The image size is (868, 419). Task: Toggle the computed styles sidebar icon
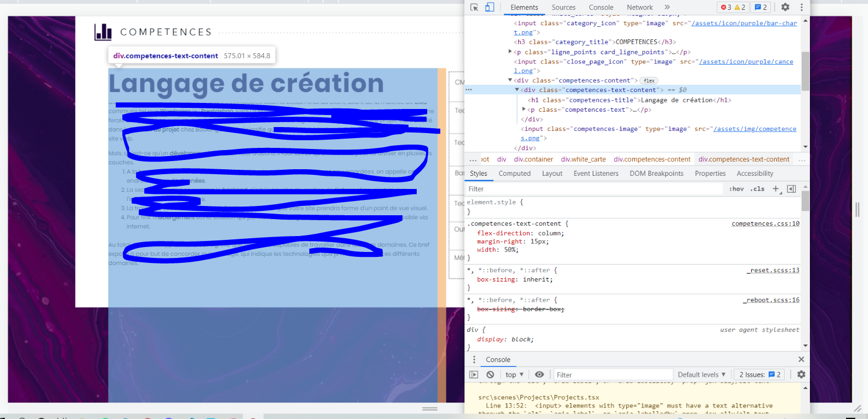pos(791,189)
